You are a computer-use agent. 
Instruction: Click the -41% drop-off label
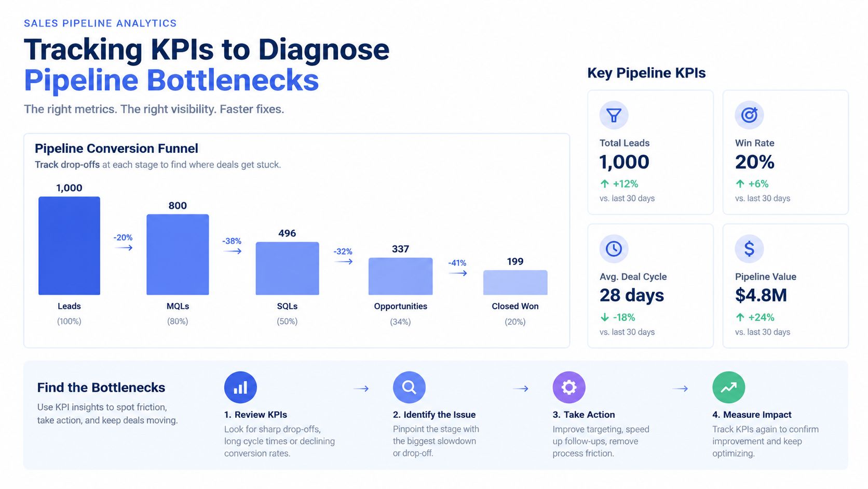(457, 263)
